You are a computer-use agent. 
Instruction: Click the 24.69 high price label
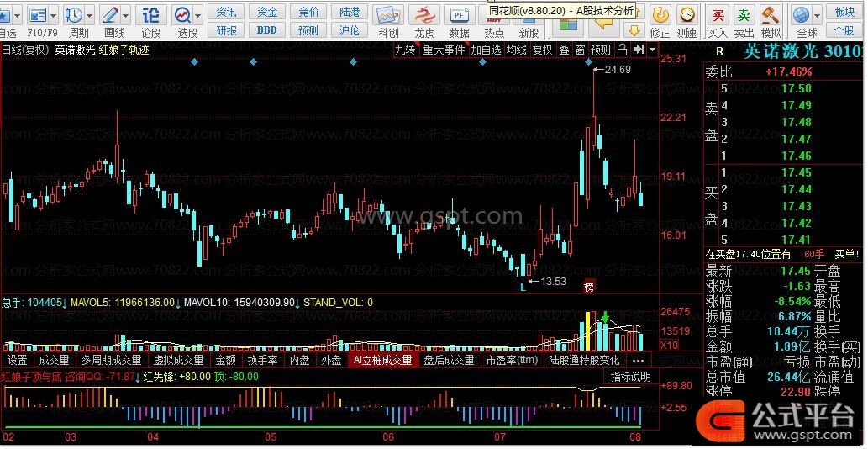click(x=618, y=69)
